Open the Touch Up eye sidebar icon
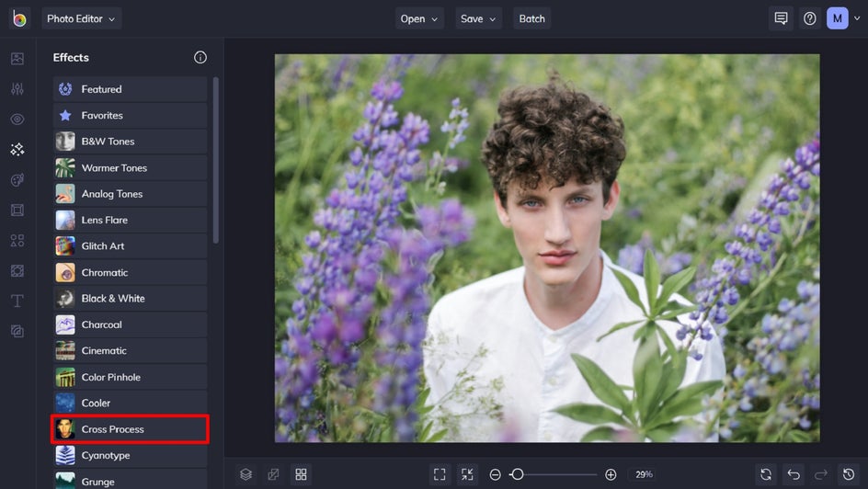The image size is (868, 489). pyautogui.click(x=17, y=119)
